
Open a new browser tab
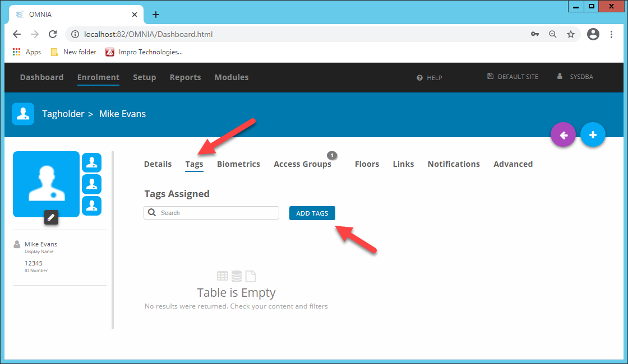(156, 15)
